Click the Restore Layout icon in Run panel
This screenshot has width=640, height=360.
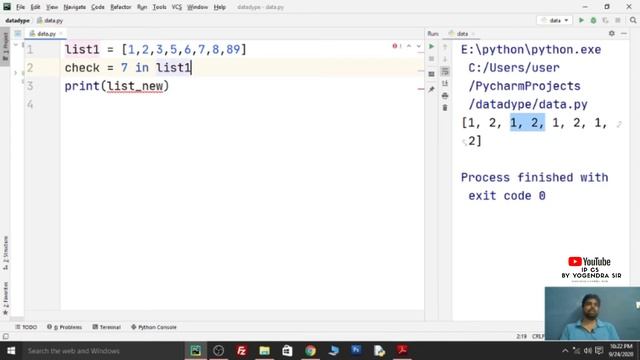tap(431, 74)
